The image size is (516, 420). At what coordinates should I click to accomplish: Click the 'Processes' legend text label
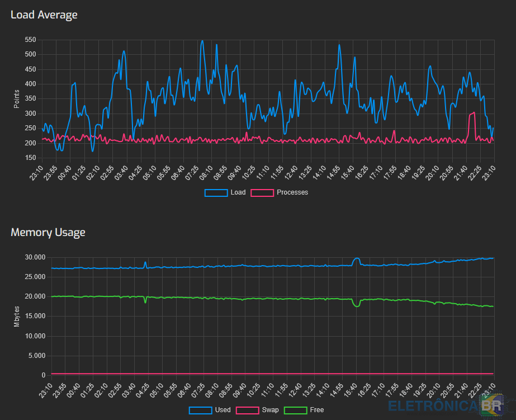tap(292, 192)
